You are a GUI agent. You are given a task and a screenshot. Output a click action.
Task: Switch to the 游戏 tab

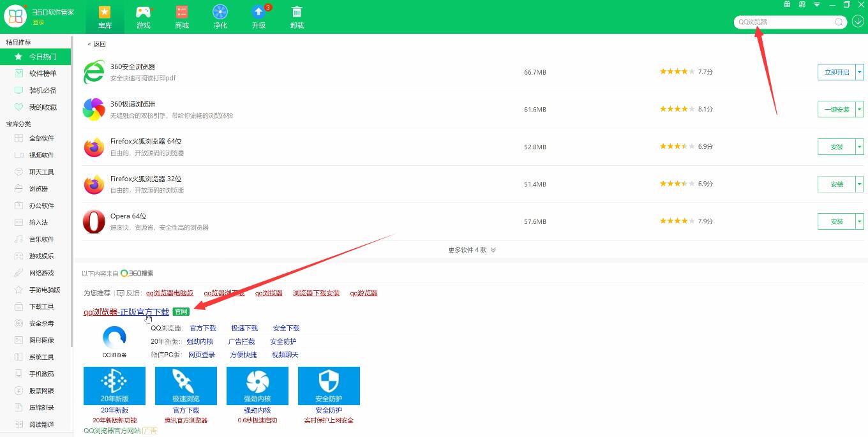coord(144,17)
